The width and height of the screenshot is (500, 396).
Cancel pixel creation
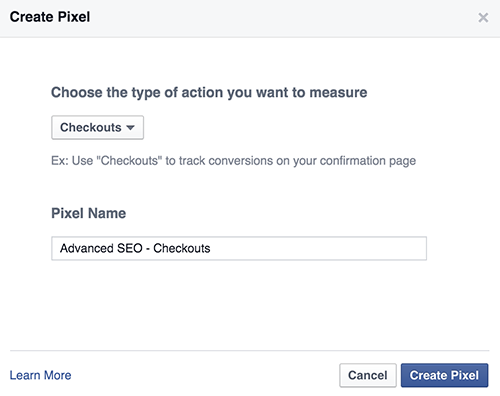click(x=368, y=375)
